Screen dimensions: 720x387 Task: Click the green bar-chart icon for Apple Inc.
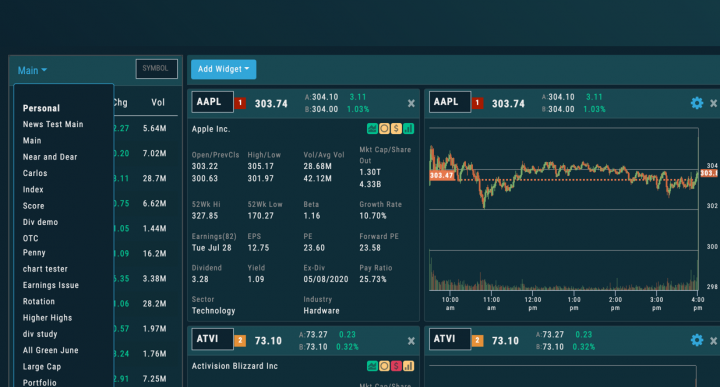(408, 129)
